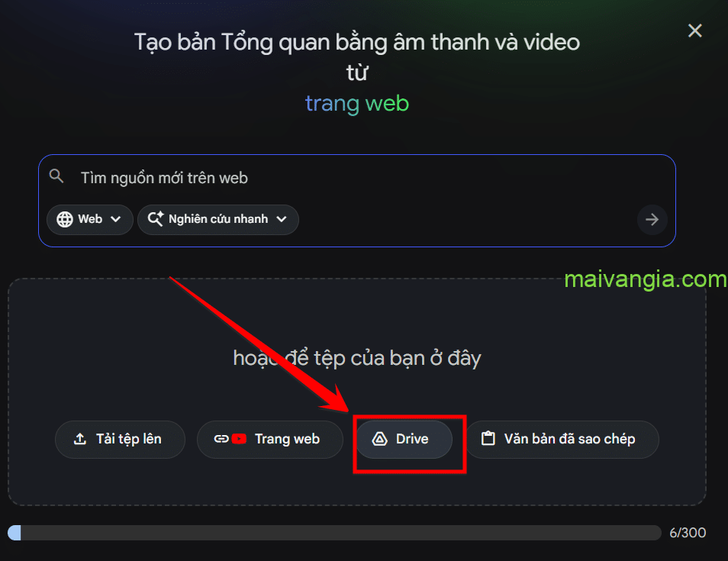
Task: Close the add sources dialog
Action: tap(694, 31)
